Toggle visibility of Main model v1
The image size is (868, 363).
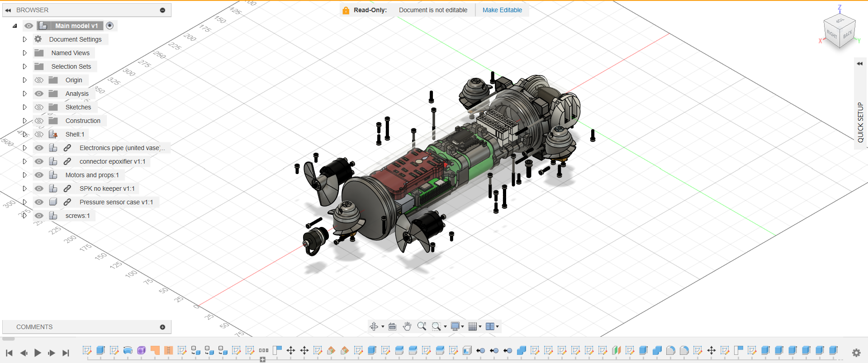coord(29,26)
